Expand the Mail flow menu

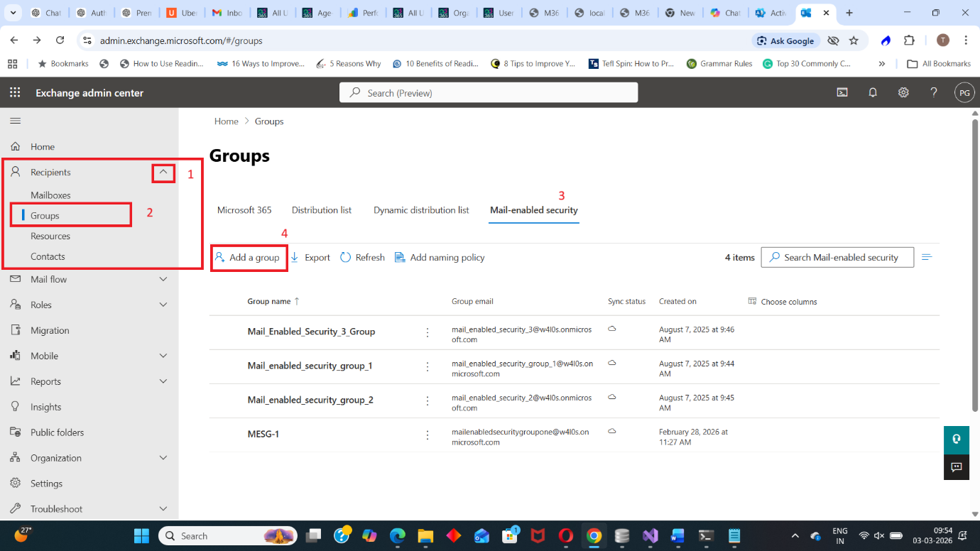click(x=163, y=280)
